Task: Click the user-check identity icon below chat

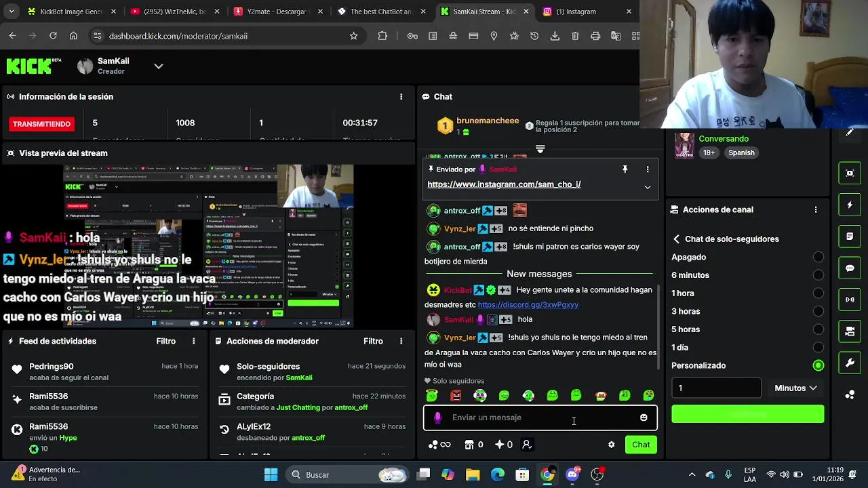Action: (x=526, y=445)
